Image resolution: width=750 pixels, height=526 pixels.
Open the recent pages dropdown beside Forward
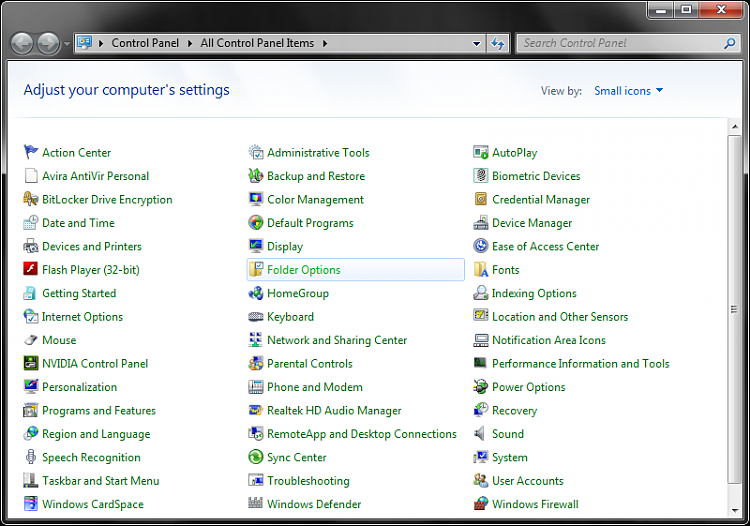pyautogui.click(x=66, y=44)
